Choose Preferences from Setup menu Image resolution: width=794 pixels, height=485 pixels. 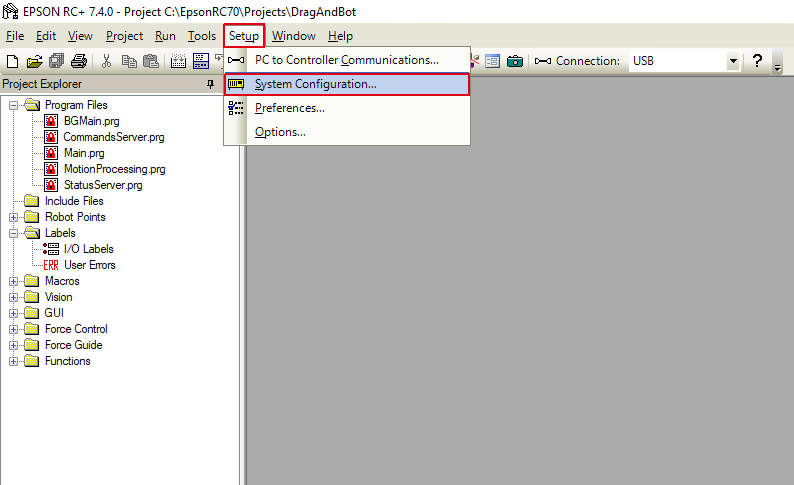click(x=347, y=108)
